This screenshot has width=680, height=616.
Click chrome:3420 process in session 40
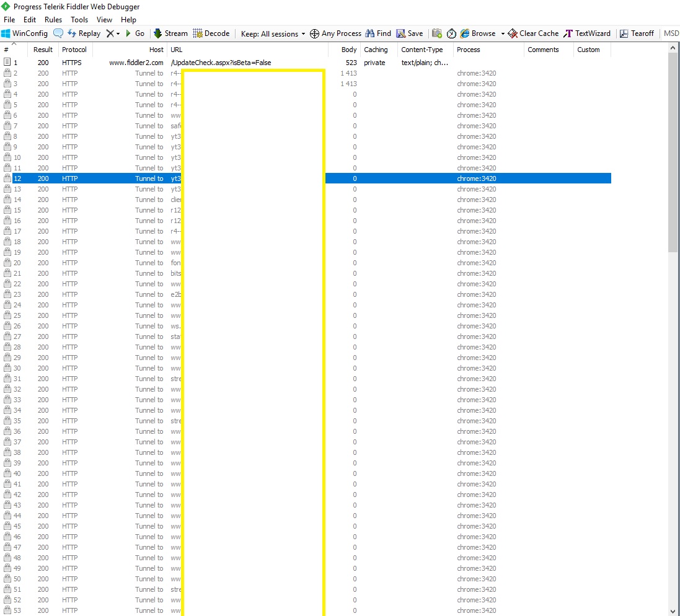pyautogui.click(x=476, y=473)
